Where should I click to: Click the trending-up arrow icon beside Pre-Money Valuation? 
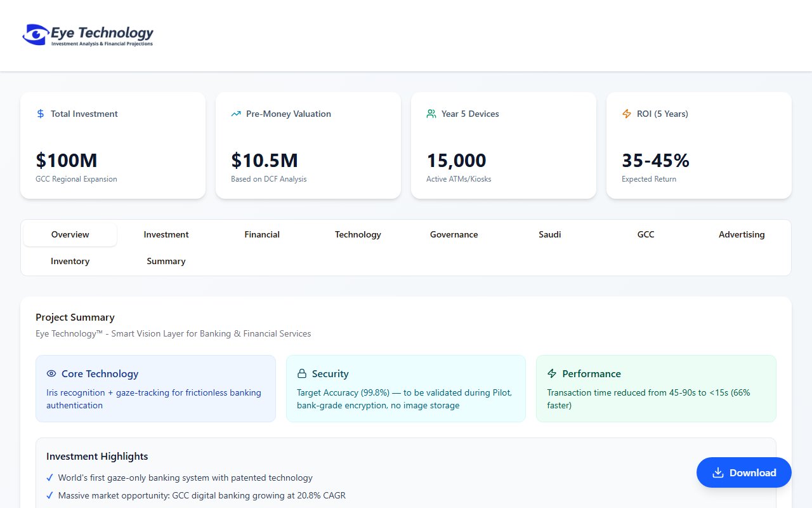tap(235, 114)
